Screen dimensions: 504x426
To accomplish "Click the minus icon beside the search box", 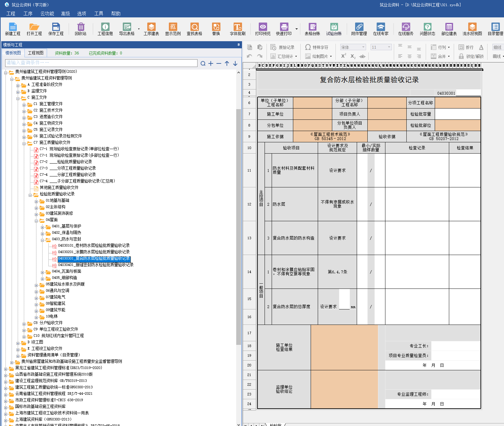I will click(219, 63).
